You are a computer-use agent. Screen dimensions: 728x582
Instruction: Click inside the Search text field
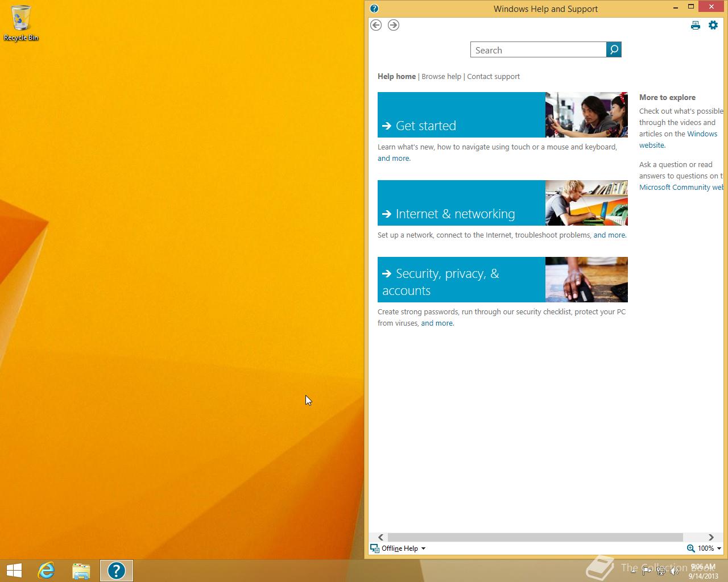[538, 50]
